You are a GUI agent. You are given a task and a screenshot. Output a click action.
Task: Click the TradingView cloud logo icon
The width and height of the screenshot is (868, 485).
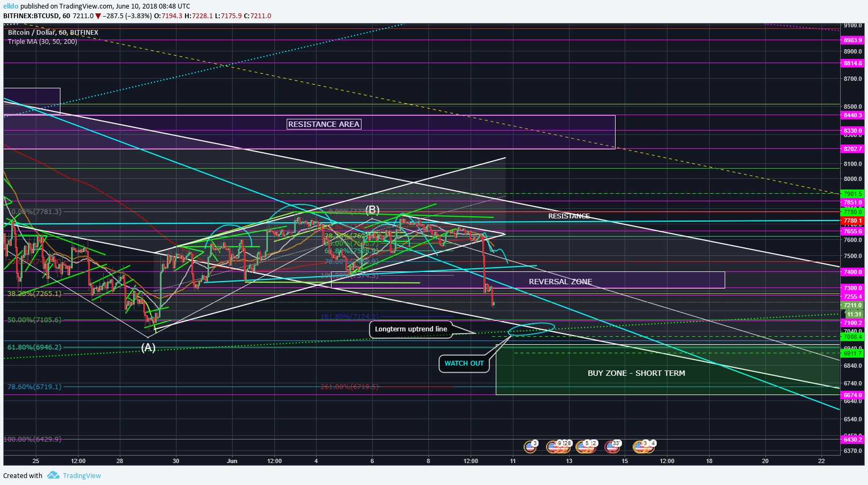[x=53, y=475]
